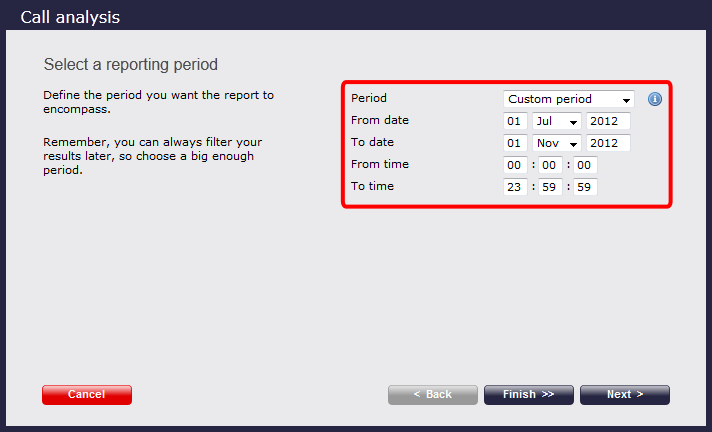
Task: Click the From date year field 2012
Action: (608, 121)
